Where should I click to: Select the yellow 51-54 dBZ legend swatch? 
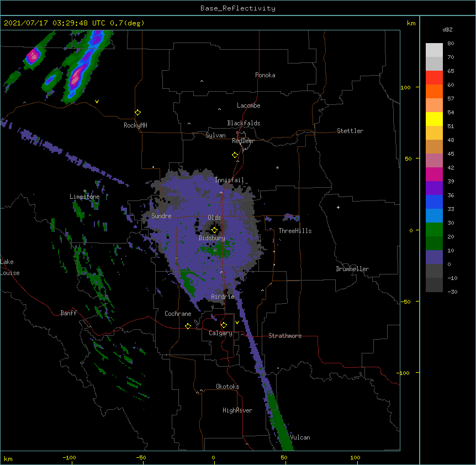point(434,119)
